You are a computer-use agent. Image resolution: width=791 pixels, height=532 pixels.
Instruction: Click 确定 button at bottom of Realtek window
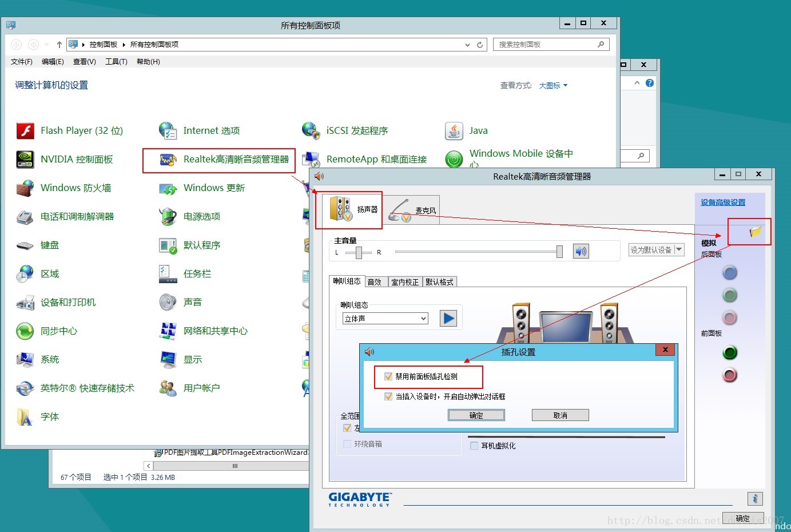pos(743,518)
